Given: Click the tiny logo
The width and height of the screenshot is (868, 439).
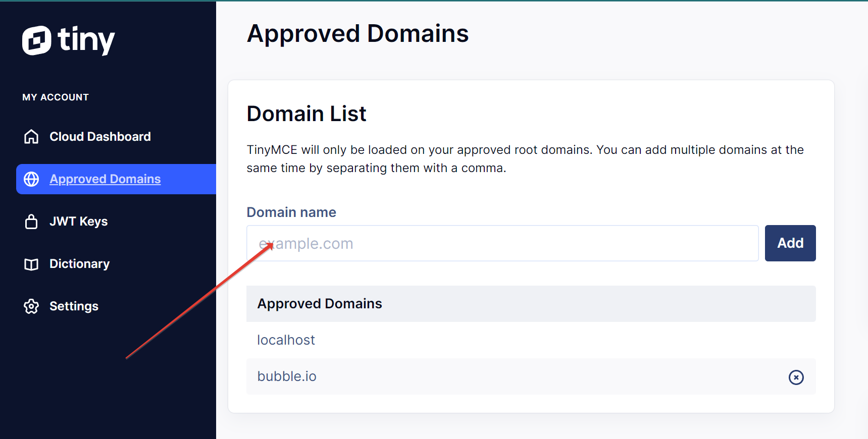Looking at the screenshot, I should pyautogui.click(x=69, y=40).
